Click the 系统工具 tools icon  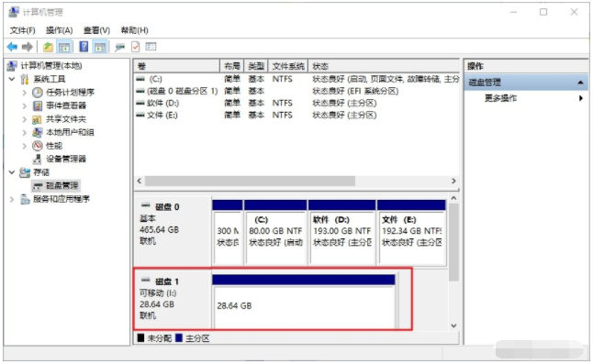25,79
